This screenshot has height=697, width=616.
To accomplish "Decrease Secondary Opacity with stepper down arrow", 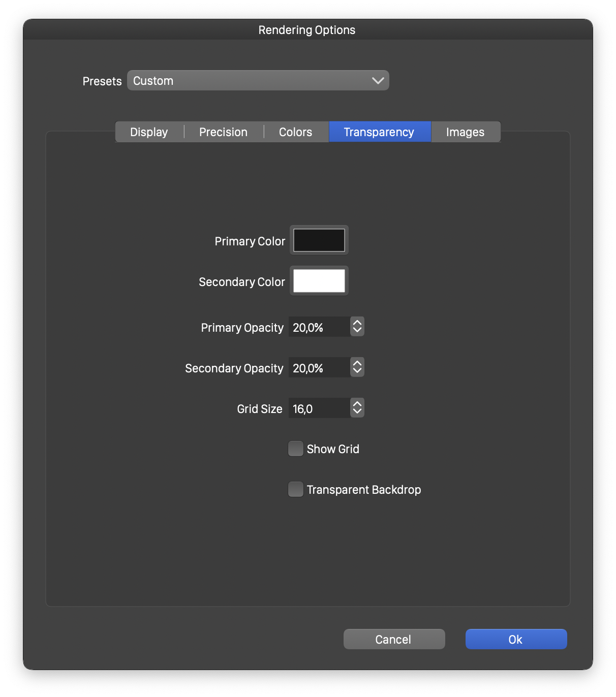I will 357,371.
